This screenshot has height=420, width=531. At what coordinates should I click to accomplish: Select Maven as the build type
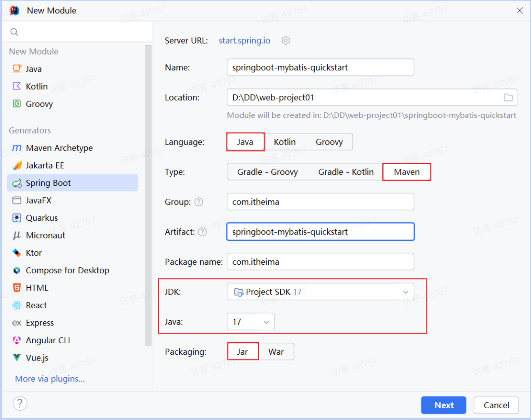tap(406, 172)
